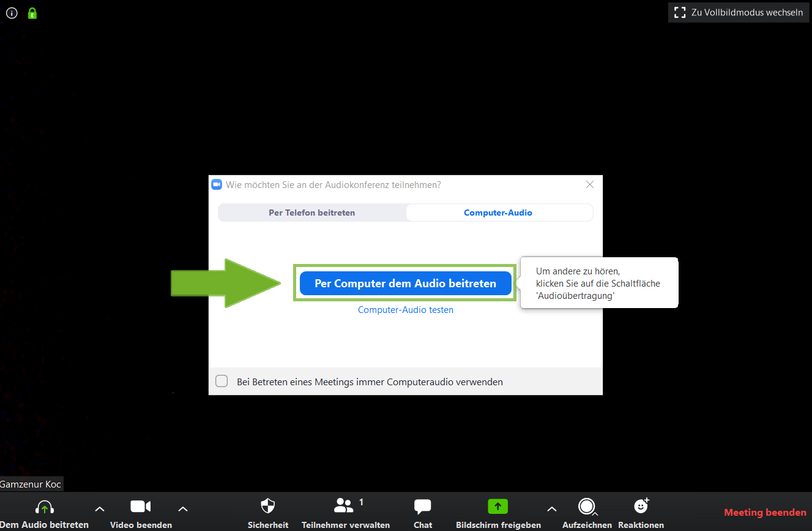Open the Reaktionen smiley icon
The image size is (812, 531).
pos(641,506)
